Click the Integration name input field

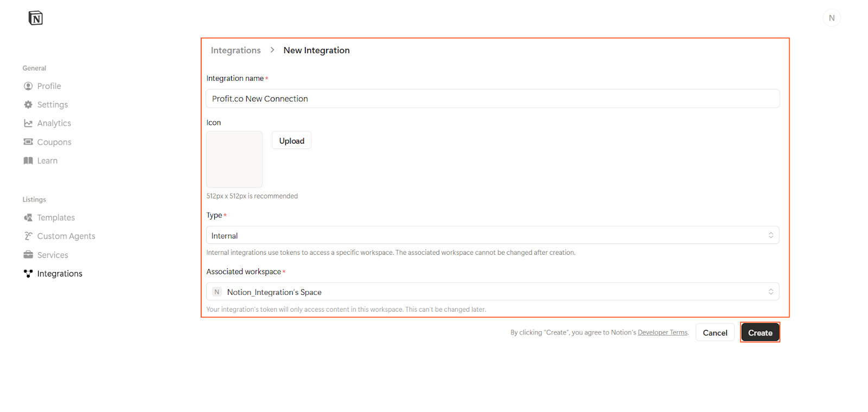493,99
